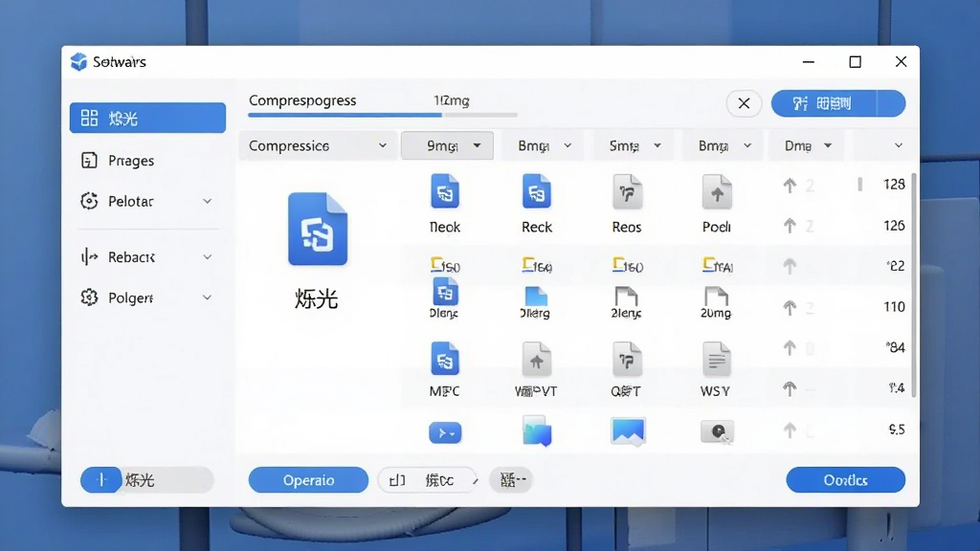Select the highlighted 烁光 sidebar item

(x=147, y=118)
